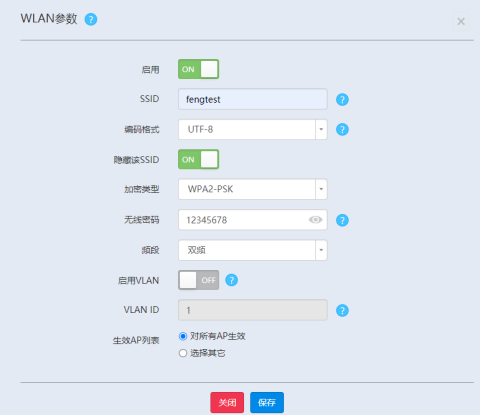Click the red 关闭 button
The width and height of the screenshot is (480, 415).
tap(227, 402)
